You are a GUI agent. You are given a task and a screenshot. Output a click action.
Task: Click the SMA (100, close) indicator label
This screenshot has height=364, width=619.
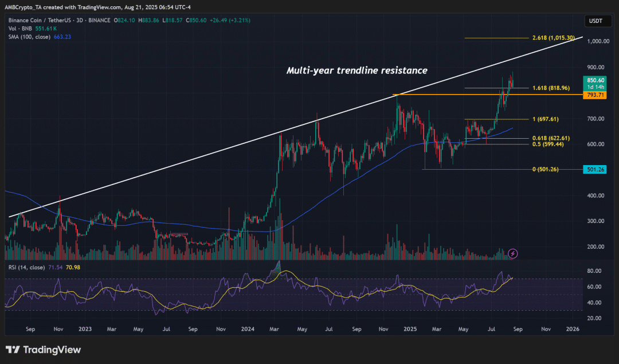pos(30,37)
